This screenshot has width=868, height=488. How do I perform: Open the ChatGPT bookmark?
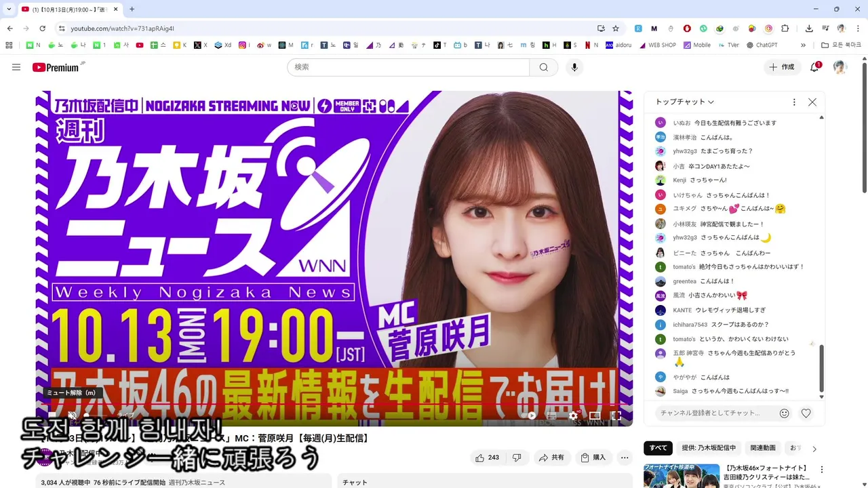pyautogui.click(x=762, y=45)
